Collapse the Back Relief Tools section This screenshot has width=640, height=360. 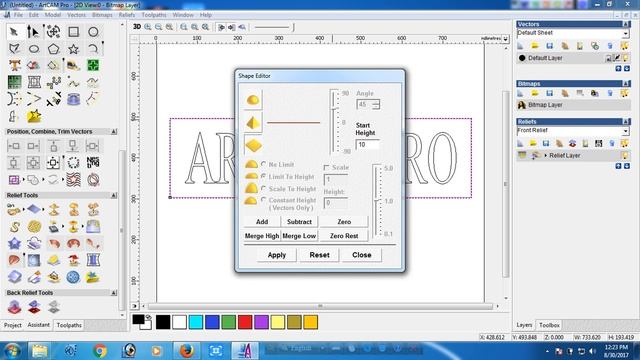[x=114, y=293]
